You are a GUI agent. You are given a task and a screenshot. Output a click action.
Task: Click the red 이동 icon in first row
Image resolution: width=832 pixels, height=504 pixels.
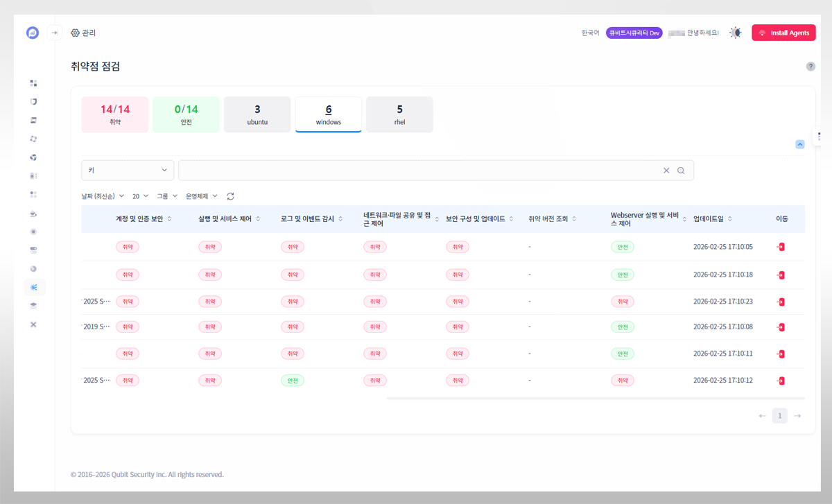coord(781,247)
